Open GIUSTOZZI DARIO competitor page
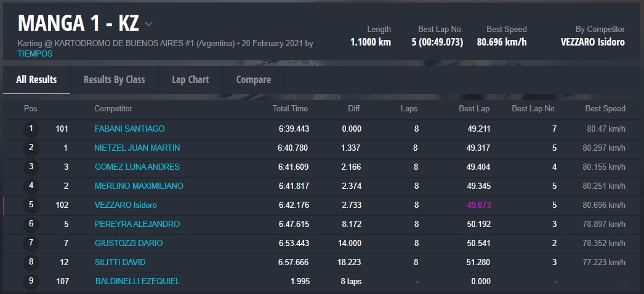Screen dimensions: 644x294 click(x=129, y=244)
